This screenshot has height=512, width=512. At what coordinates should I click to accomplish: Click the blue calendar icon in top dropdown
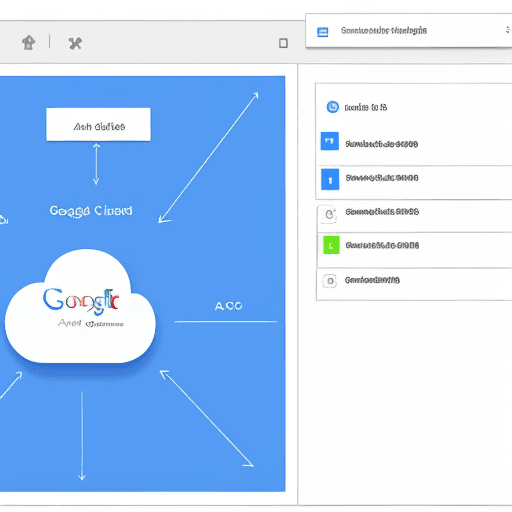[x=322, y=32]
